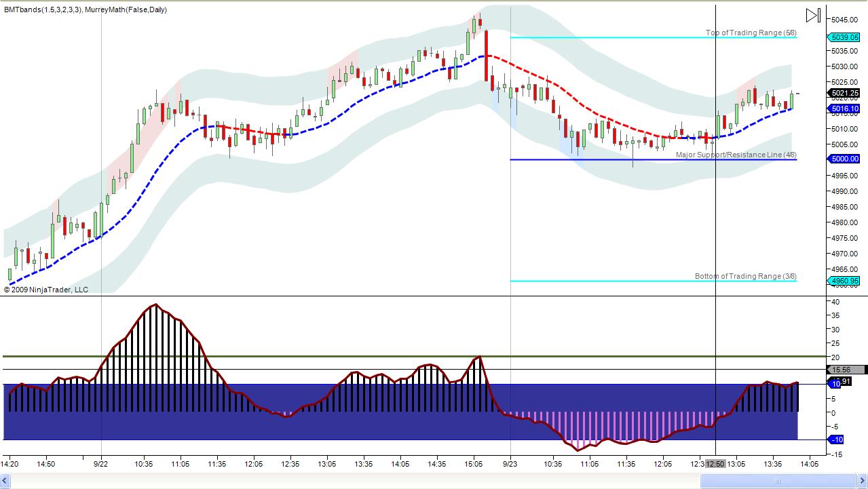This screenshot has width=868, height=489.
Task: Click the 5021.25 current price marker
Action: click(x=844, y=93)
